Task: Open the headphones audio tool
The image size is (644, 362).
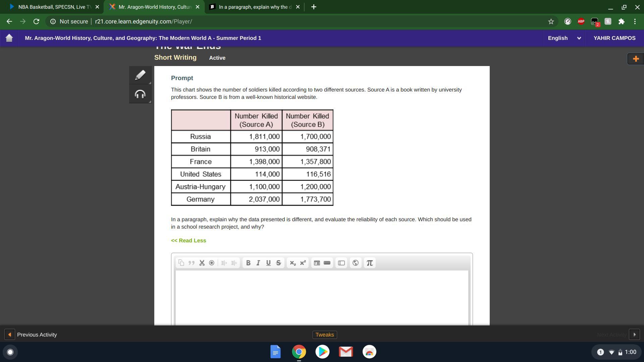Action: pos(140,95)
